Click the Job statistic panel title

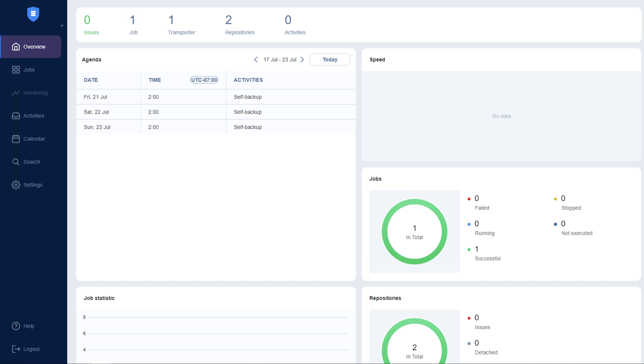click(x=99, y=298)
